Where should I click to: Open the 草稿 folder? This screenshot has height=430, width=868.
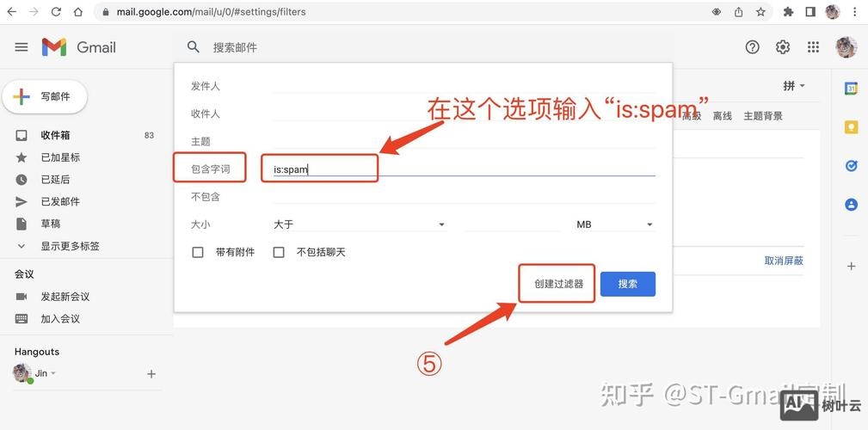click(x=51, y=224)
